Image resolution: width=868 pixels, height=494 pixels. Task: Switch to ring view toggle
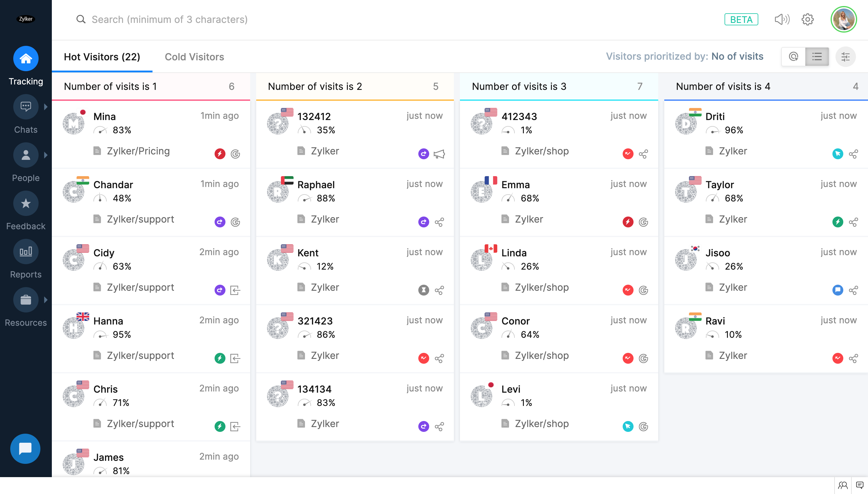[x=793, y=57]
